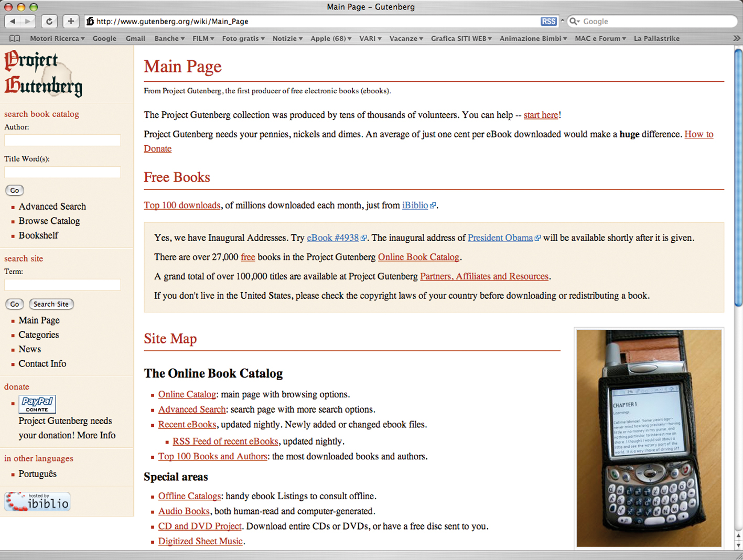The width and height of the screenshot is (743, 560).
Task: Open the Palm handheld ebook reader photo
Action: tap(649, 438)
